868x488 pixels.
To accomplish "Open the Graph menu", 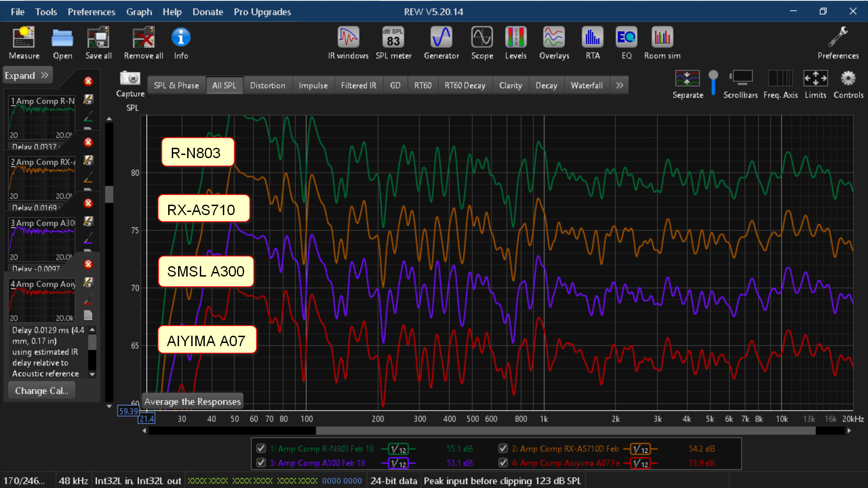I will coord(139,12).
